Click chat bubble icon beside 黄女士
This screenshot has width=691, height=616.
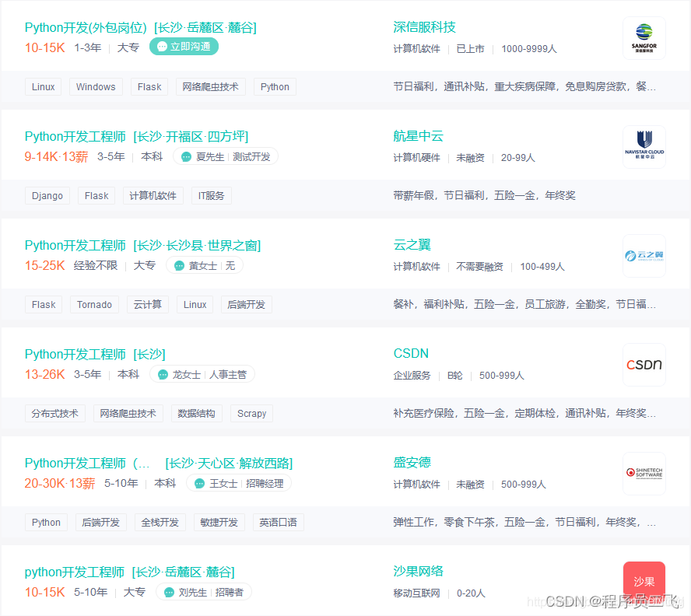[x=179, y=265]
